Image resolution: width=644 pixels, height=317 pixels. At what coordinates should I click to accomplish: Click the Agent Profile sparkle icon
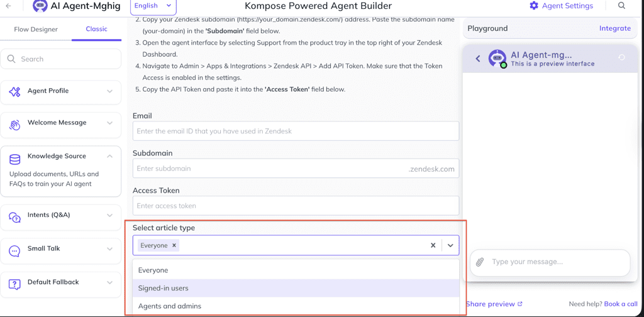click(15, 92)
